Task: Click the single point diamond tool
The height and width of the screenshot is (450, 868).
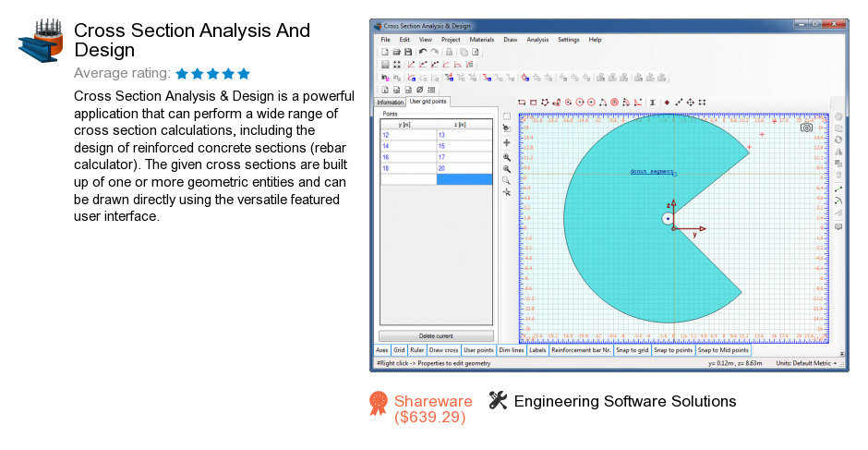Action: [667, 102]
